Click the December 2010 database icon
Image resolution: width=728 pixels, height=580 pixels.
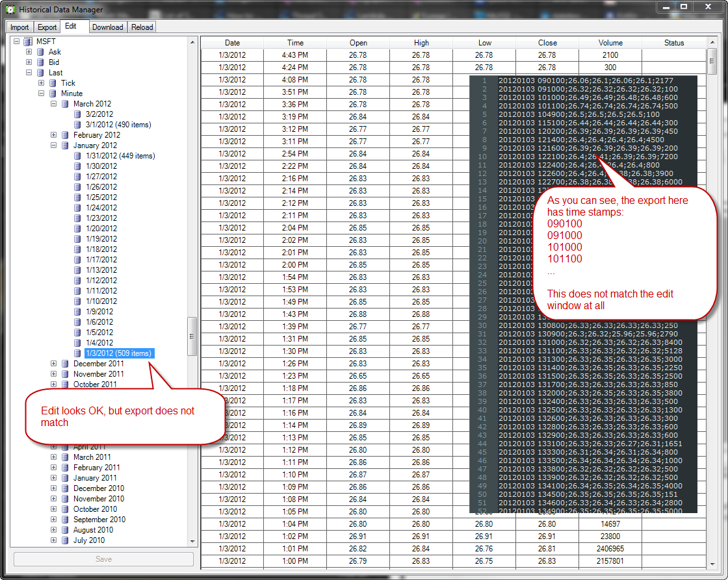click(x=66, y=488)
